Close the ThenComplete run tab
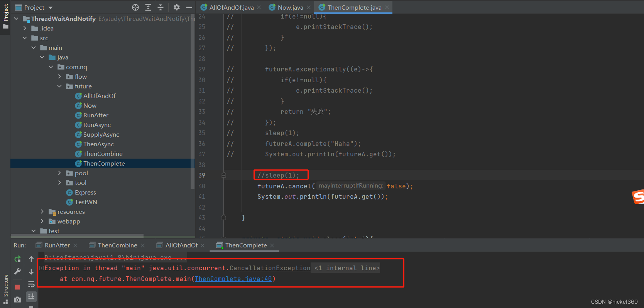644x308 pixels. (272, 245)
